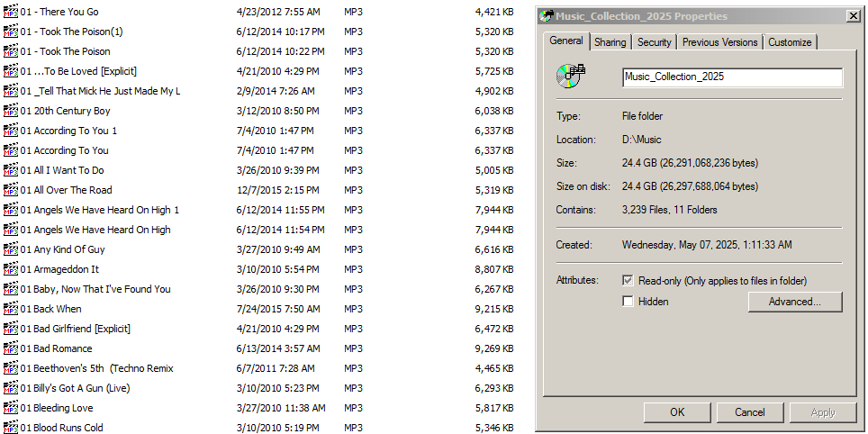Image resolution: width=868 pixels, height=434 pixels.
Task: Click '3,239 Files, 11 Folders' text
Action: coord(670,210)
